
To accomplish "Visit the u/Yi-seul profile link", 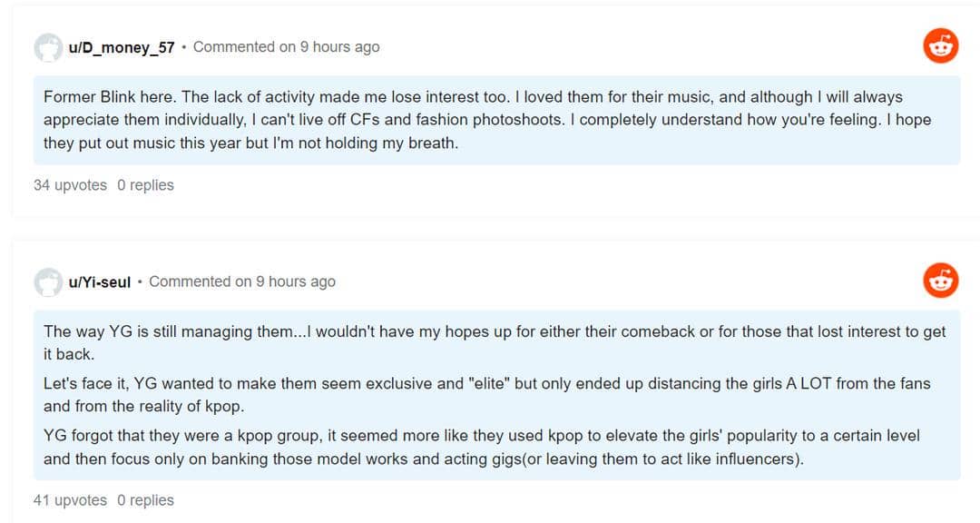I will (x=100, y=281).
